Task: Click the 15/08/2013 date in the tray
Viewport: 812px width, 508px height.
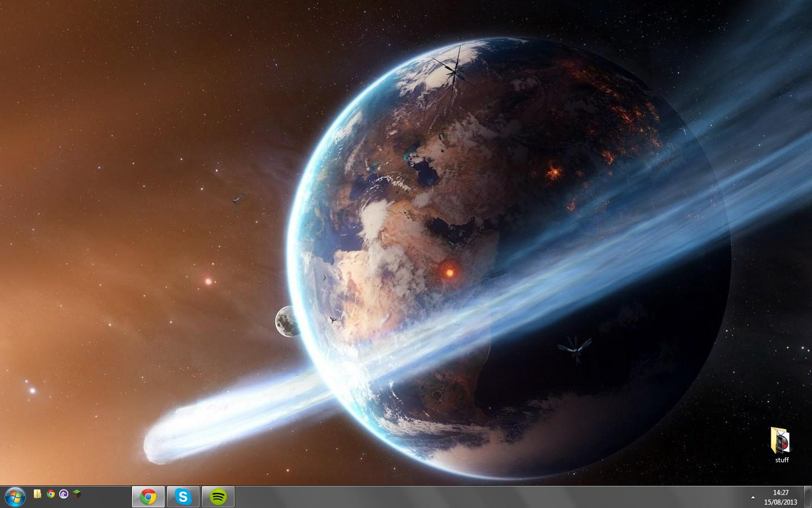Action: 780,502
